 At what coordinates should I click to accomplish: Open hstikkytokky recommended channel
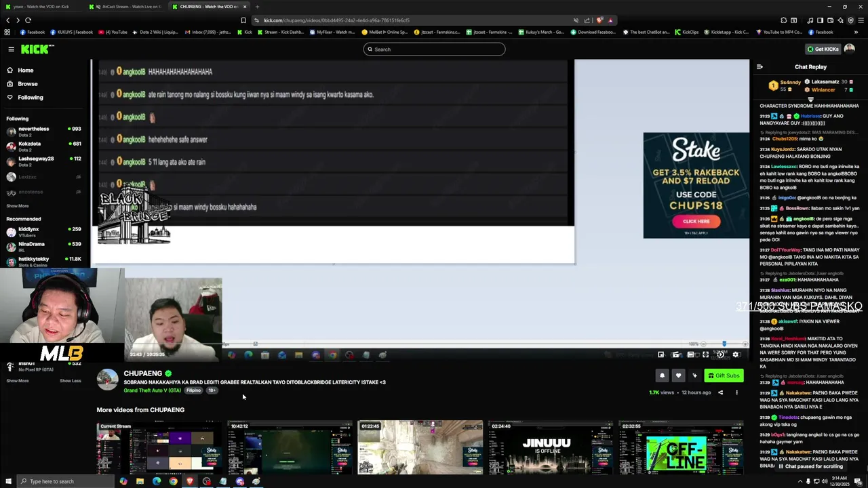click(44, 260)
